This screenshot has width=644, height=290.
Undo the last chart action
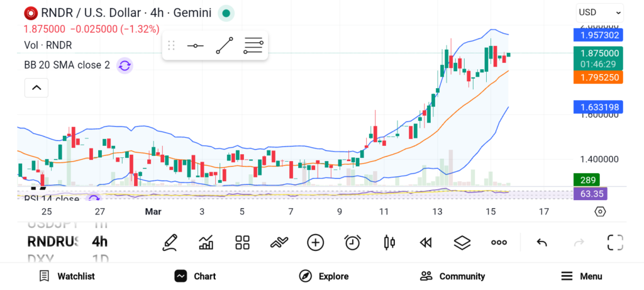click(x=541, y=243)
